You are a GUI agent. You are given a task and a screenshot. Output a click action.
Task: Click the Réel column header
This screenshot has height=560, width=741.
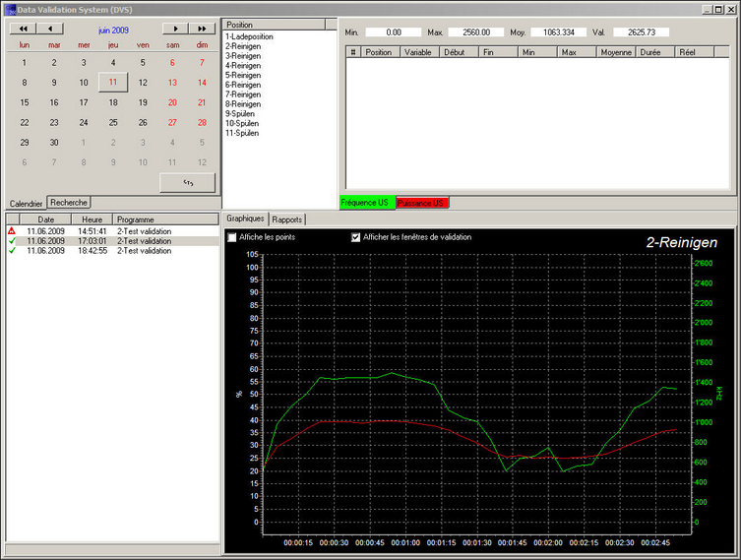point(694,52)
